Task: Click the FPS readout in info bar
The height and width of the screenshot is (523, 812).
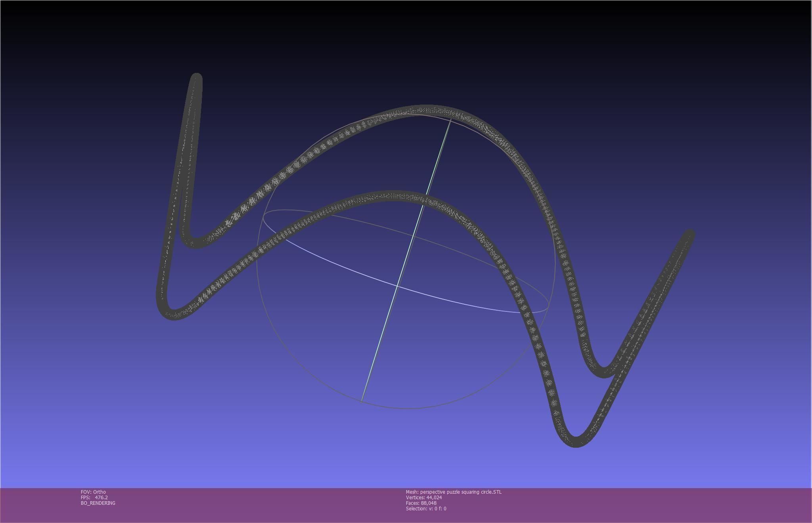Action: point(94,497)
